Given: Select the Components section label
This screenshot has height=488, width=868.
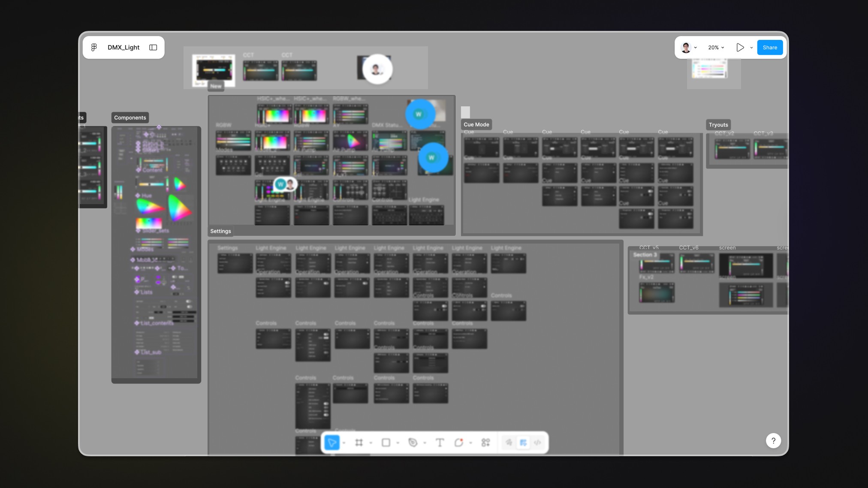Looking at the screenshot, I should pos(130,117).
